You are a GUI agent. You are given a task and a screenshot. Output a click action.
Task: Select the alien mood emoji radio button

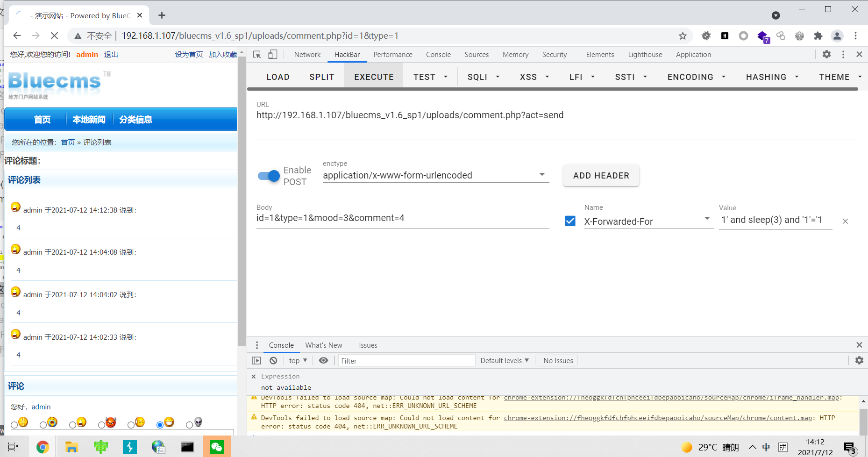pos(189,425)
